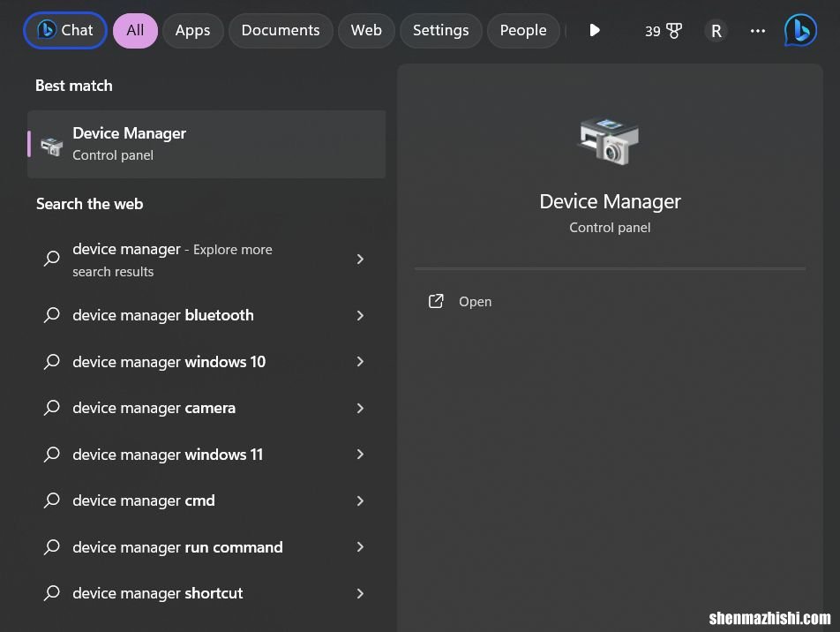Choose 'device manager run command' suggestion
This screenshot has width=840, height=632.
[177, 547]
